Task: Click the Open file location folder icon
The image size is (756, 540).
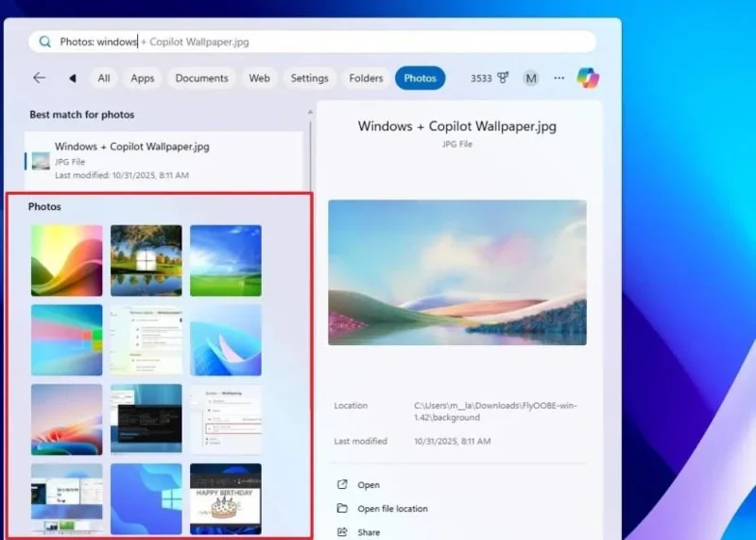Action: click(342, 508)
